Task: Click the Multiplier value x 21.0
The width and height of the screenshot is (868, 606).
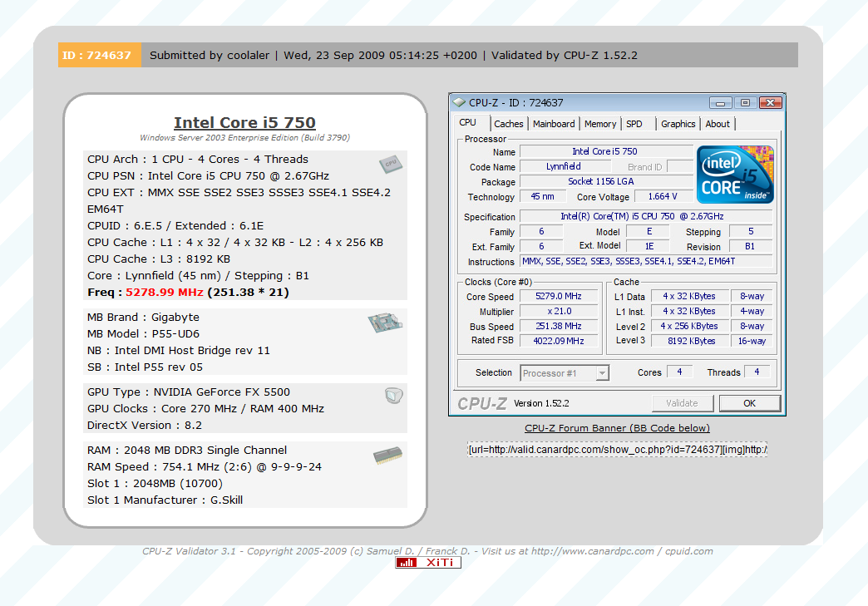Action: [x=559, y=312]
